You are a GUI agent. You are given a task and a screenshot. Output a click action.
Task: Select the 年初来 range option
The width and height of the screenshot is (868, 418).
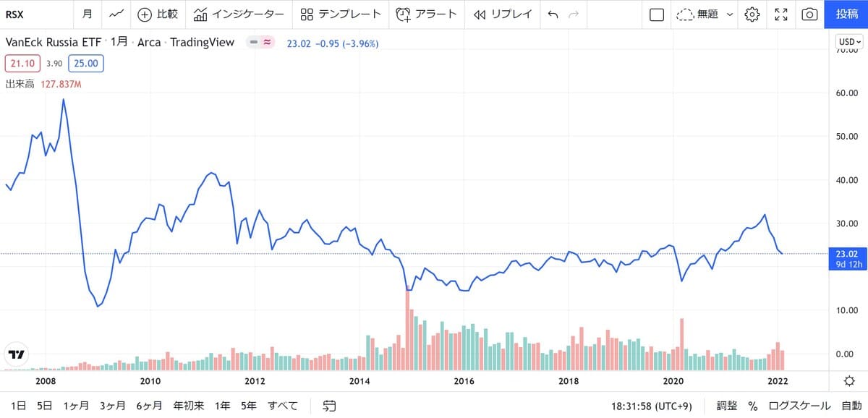(188, 406)
